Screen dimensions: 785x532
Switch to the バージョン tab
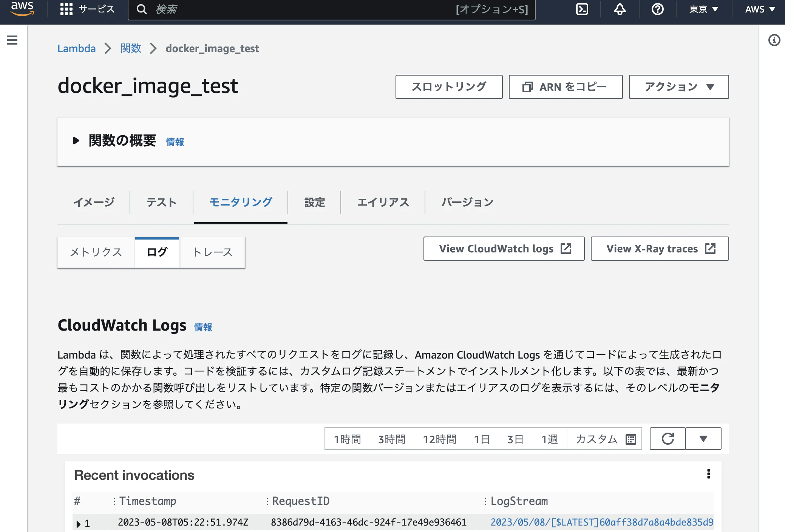click(x=467, y=202)
